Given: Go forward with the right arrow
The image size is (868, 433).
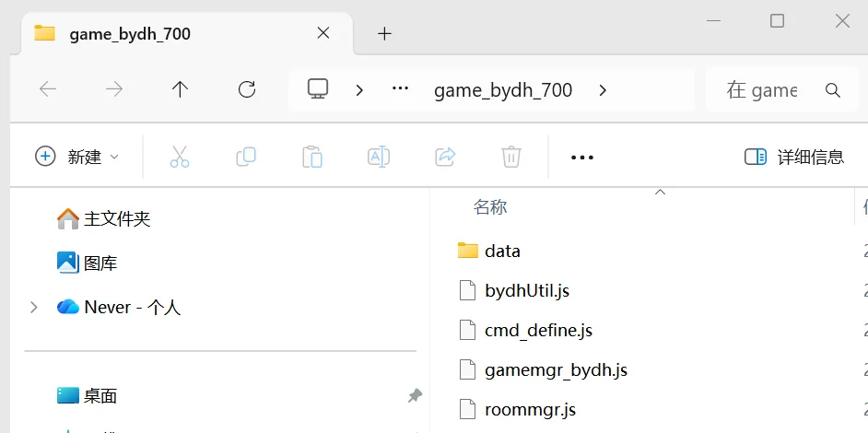Looking at the screenshot, I should click(x=114, y=89).
